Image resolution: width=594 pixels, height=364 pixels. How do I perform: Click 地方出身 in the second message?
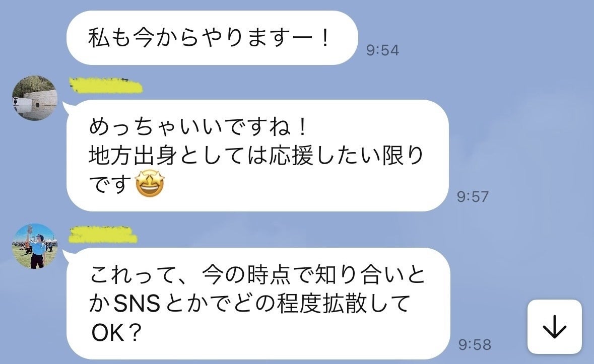[x=133, y=156]
